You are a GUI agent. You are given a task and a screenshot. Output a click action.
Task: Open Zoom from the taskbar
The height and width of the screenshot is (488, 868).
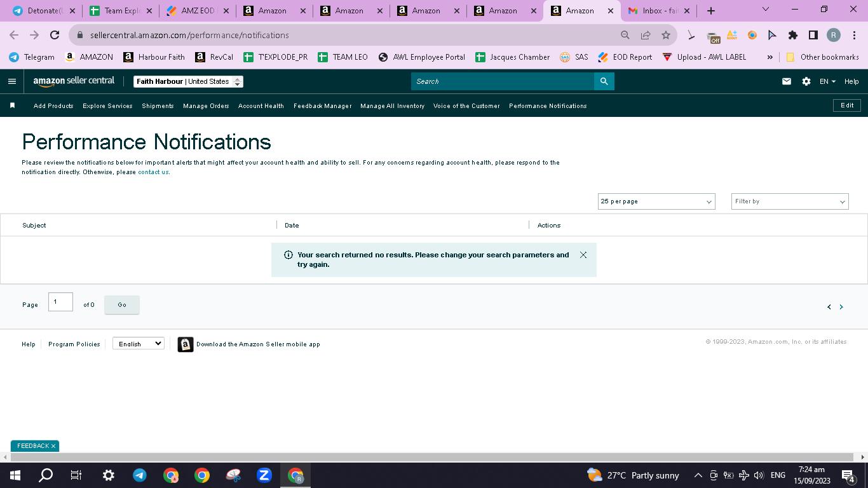pos(264,475)
